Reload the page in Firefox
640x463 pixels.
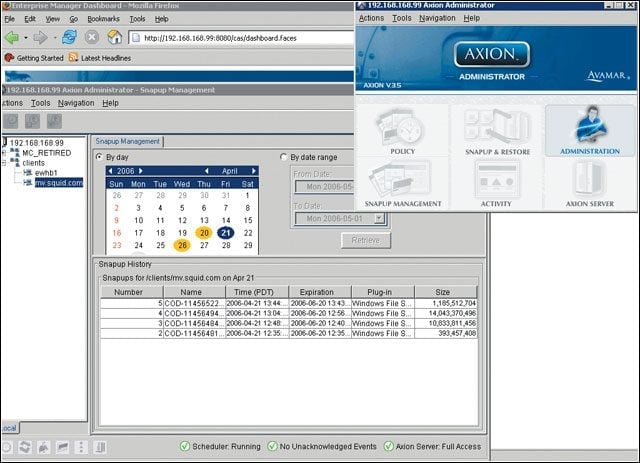[69, 38]
